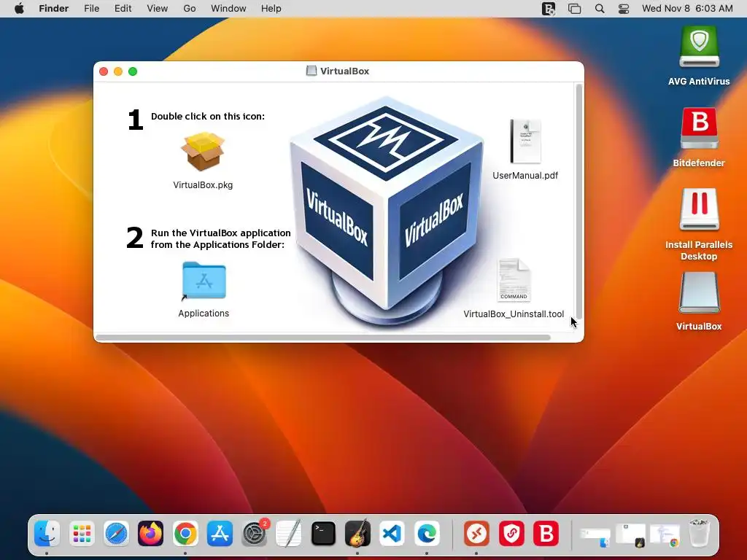The image size is (747, 560).
Task: Open the Apple menu
Action: point(20,9)
